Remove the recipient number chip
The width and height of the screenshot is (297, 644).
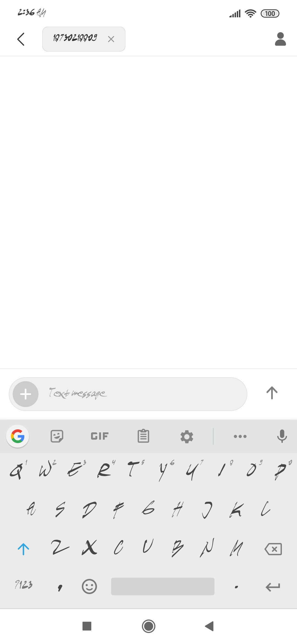pyautogui.click(x=111, y=39)
